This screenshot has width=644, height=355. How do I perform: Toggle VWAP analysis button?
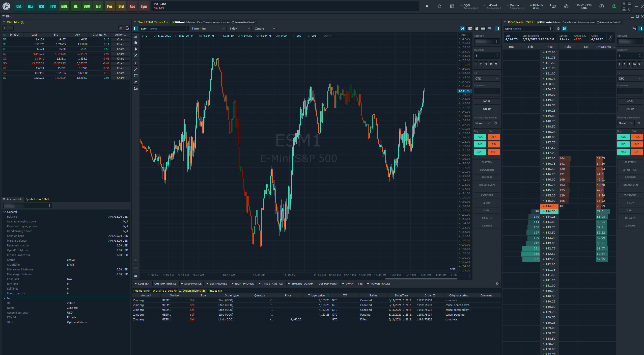[348, 284]
